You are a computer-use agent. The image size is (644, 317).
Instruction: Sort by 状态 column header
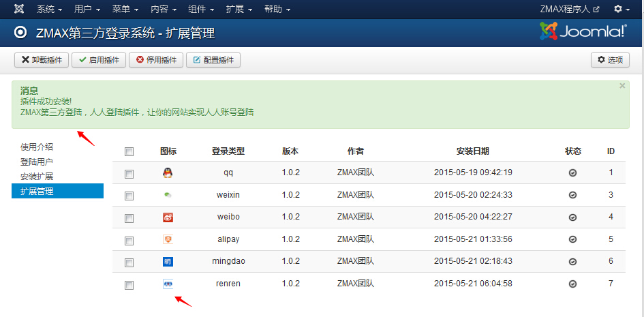tap(573, 151)
